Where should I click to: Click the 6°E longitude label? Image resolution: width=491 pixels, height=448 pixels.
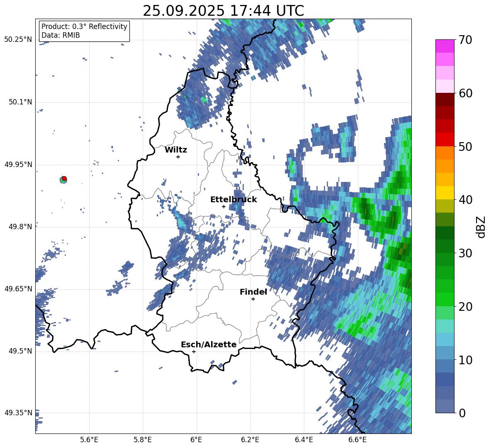point(196,440)
